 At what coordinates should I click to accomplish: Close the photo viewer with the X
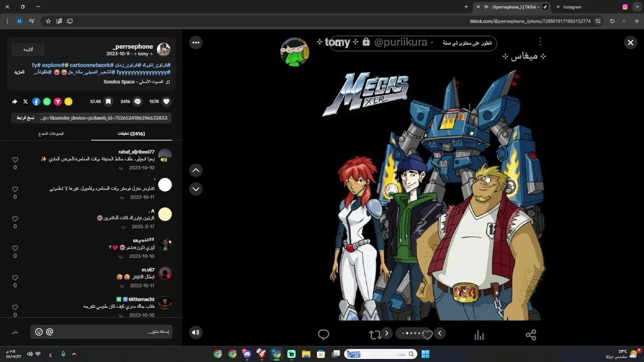(x=630, y=43)
